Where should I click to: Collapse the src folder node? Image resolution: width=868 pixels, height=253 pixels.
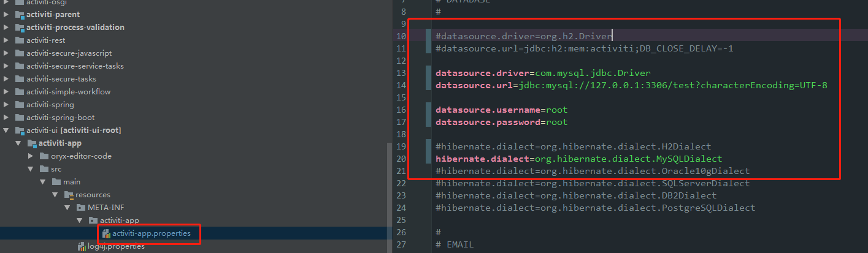[31, 169]
